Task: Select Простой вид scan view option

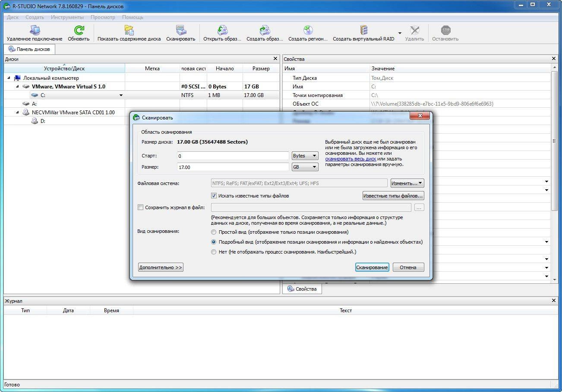Action: point(214,232)
